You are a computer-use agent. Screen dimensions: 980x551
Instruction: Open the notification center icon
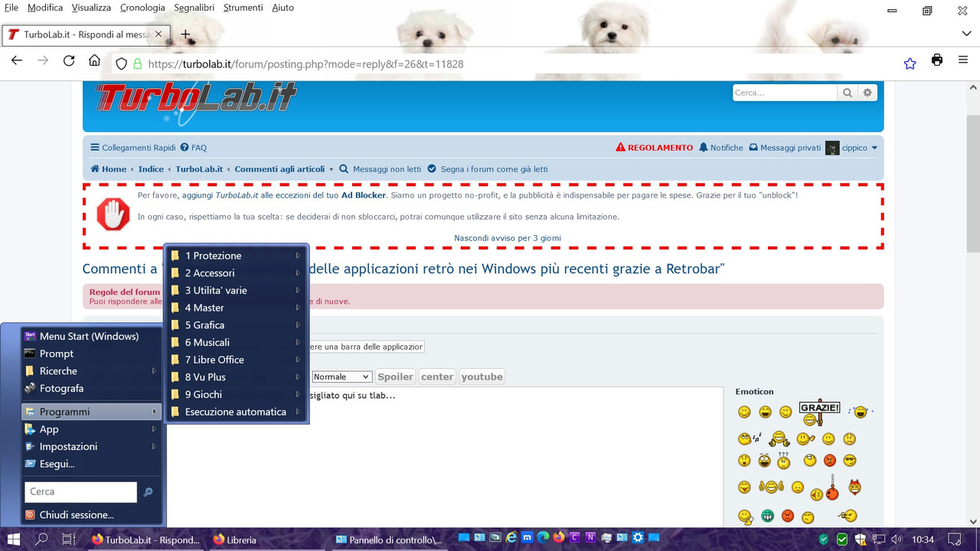coord(954,540)
